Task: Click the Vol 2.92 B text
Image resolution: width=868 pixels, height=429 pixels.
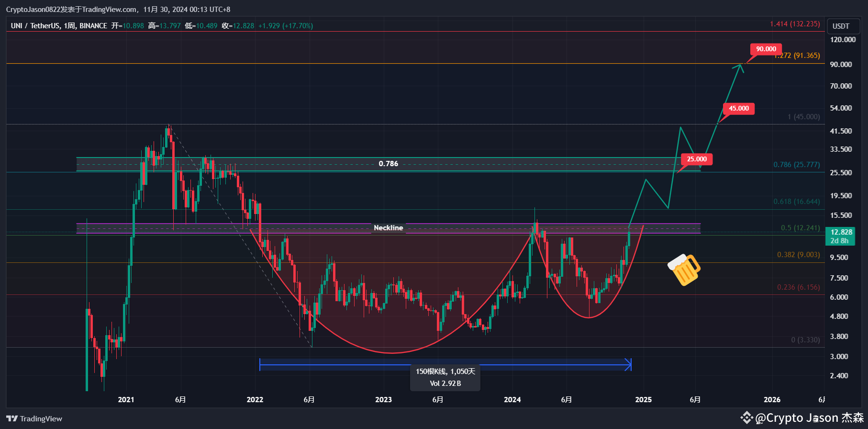Action: 445,384
